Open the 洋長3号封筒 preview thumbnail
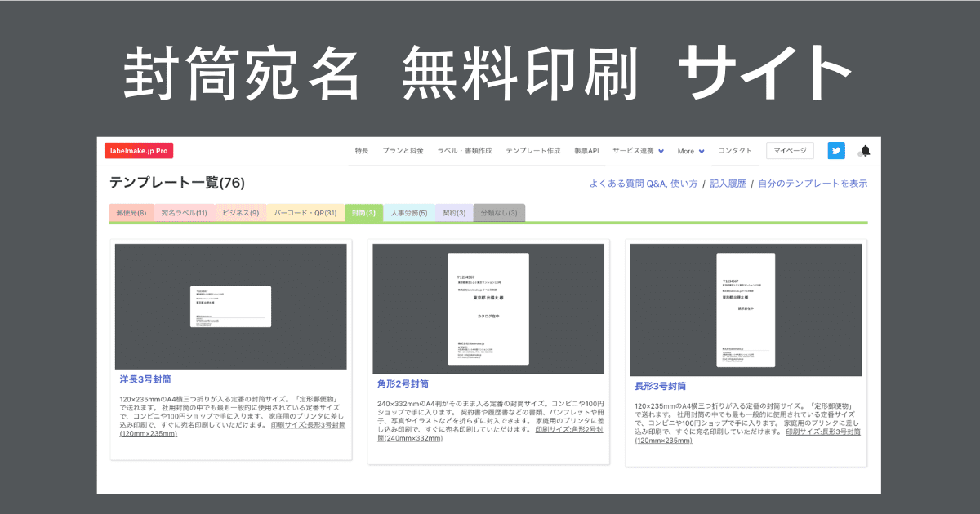The height and width of the screenshot is (514, 980). point(231,307)
